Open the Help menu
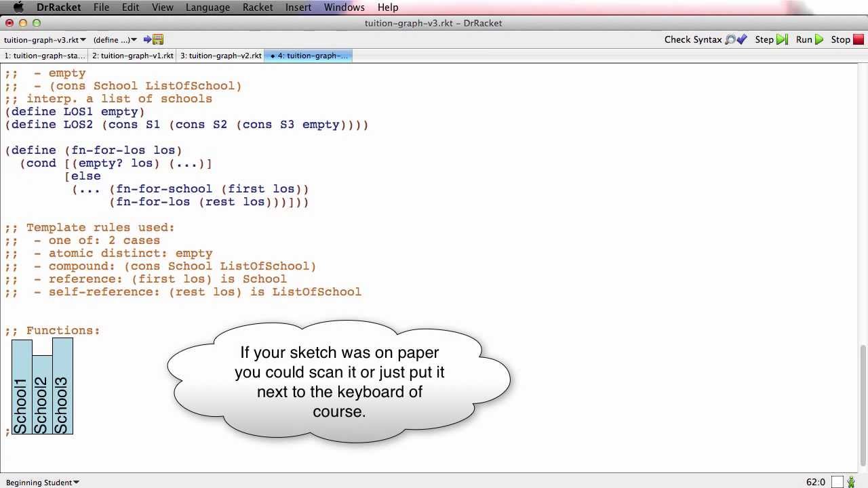The width and height of the screenshot is (868, 488). (388, 7)
